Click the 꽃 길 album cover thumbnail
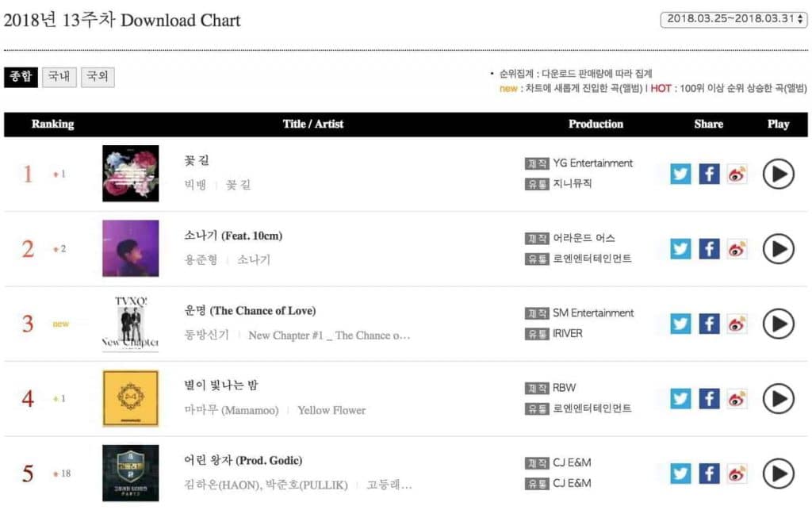Image resolution: width=812 pixels, height=510 pixels. click(131, 174)
